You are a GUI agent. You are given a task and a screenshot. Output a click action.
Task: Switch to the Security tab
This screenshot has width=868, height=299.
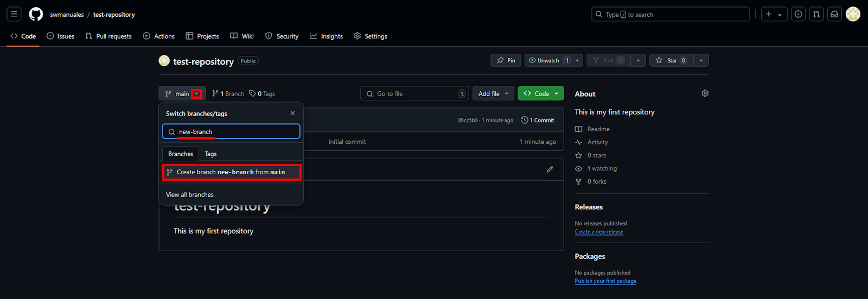[x=282, y=36]
